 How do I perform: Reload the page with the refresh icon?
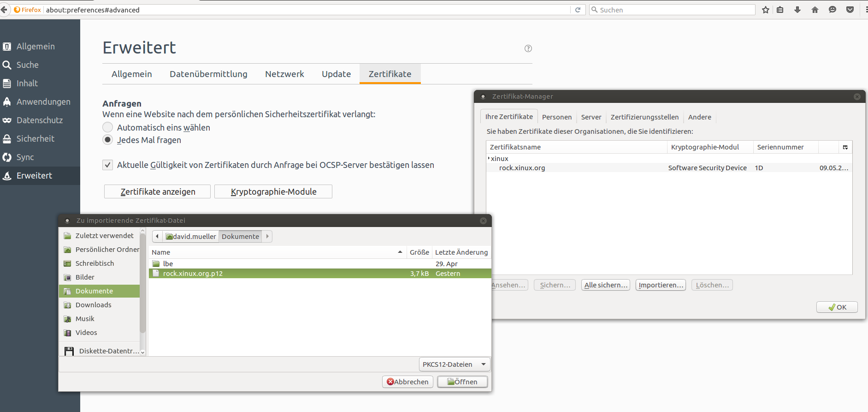578,10
